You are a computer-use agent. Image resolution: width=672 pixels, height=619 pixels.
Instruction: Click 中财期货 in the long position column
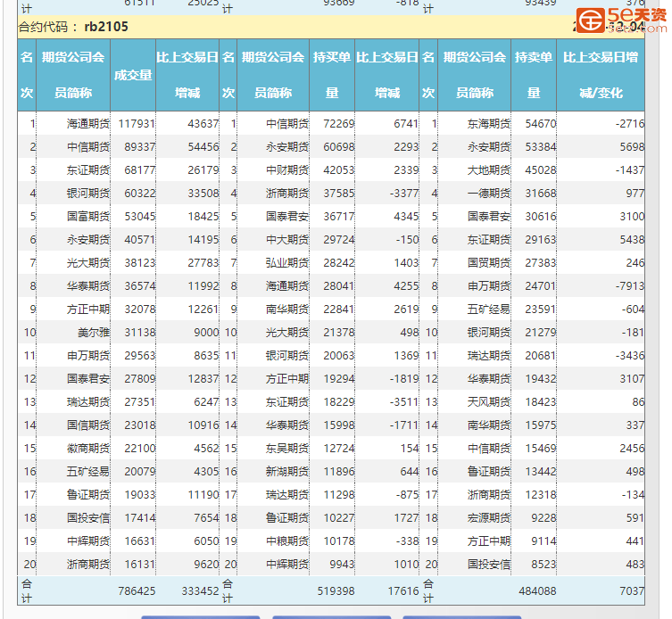click(287, 170)
